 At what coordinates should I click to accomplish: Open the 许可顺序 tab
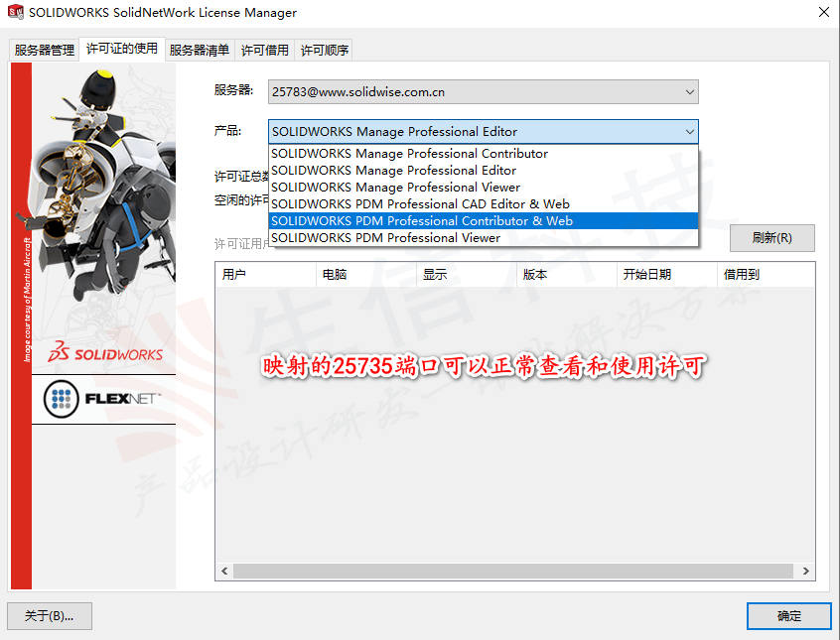pyautogui.click(x=324, y=50)
